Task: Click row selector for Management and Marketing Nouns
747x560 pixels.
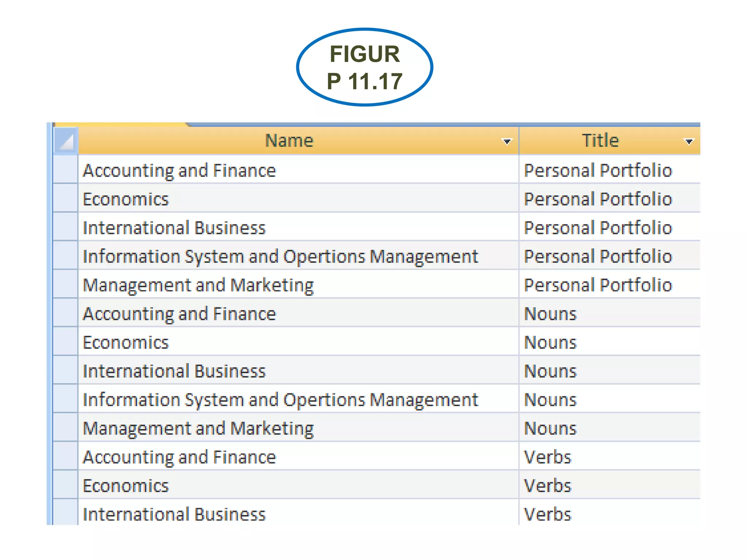Action: [x=65, y=428]
